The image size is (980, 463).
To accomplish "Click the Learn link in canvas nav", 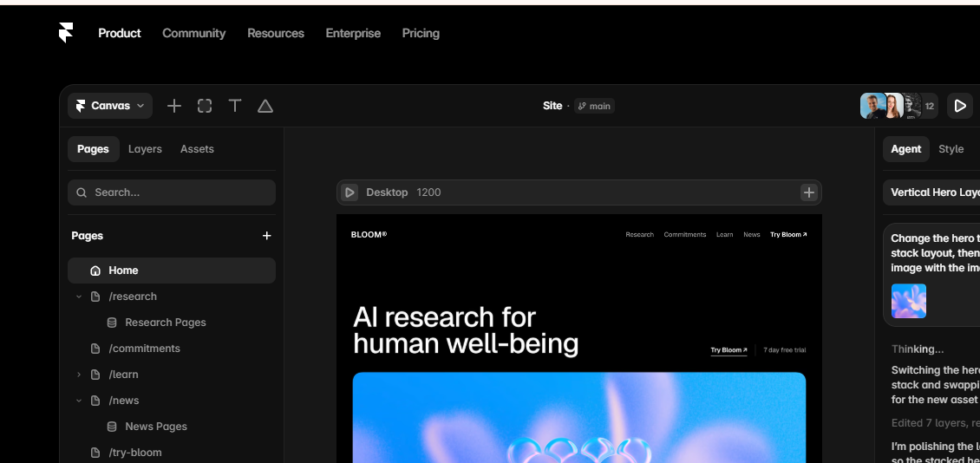I will tap(724, 235).
